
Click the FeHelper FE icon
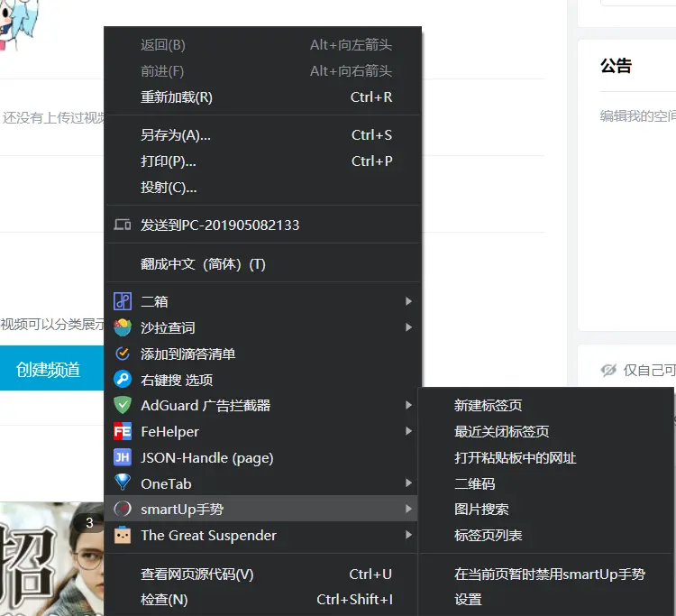(x=123, y=431)
